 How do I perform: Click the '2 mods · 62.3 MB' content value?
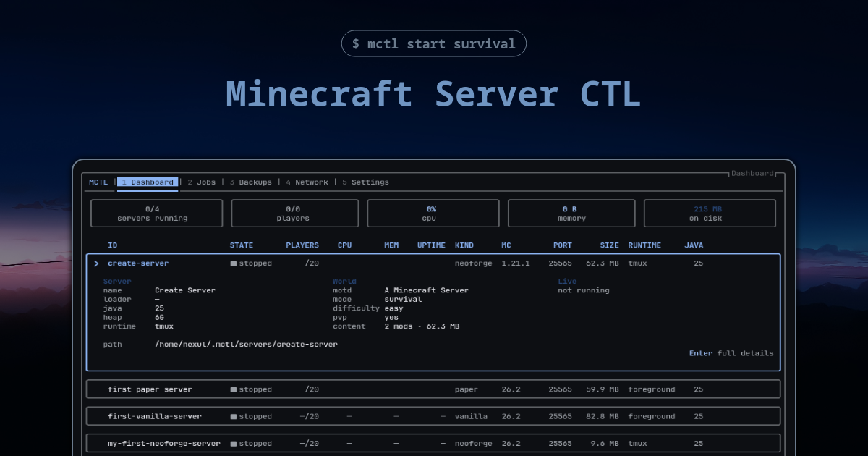tap(422, 326)
